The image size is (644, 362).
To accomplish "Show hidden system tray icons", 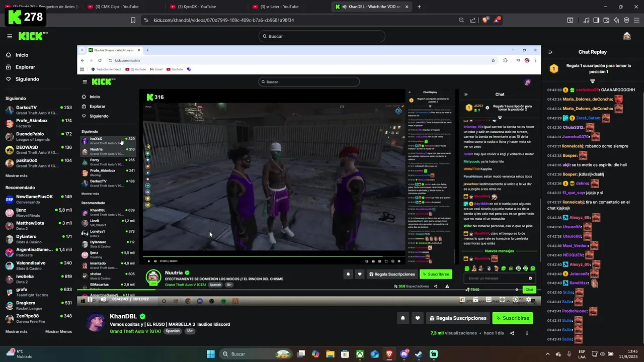I will tap(547, 354).
